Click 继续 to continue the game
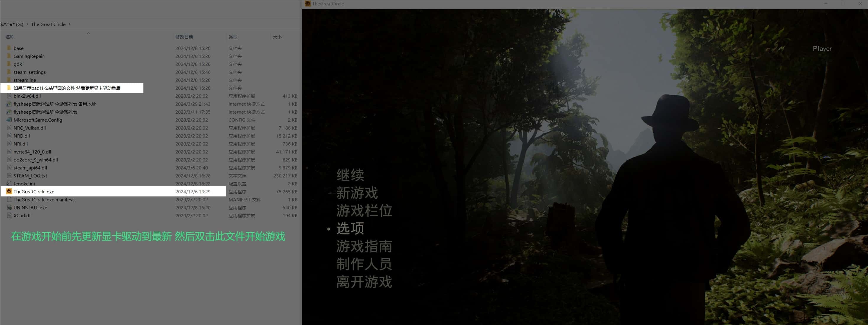Image resolution: width=868 pixels, height=325 pixels. click(350, 175)
